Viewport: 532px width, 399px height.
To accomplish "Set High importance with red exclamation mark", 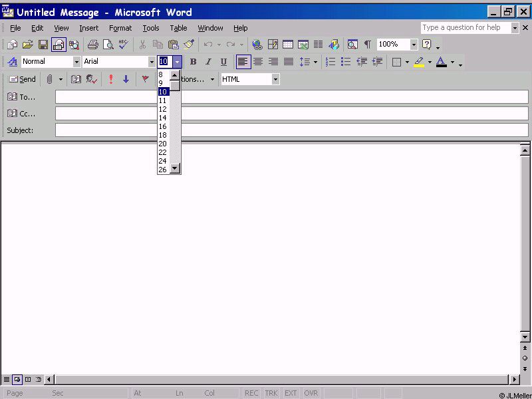I will (111, 79).
